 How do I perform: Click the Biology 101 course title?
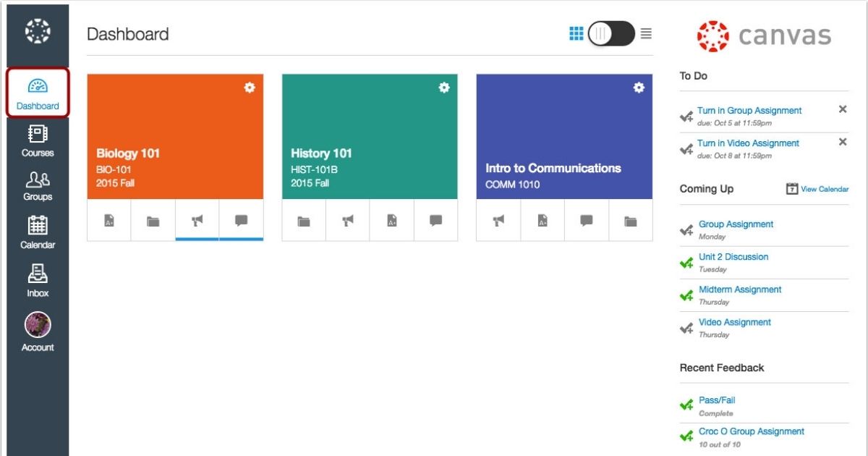point(128,153)
